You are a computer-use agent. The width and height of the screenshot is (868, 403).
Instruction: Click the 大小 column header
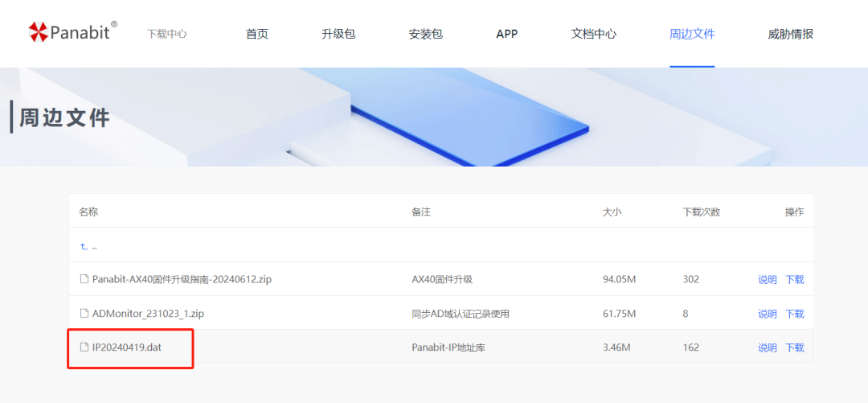click(612, 212)
